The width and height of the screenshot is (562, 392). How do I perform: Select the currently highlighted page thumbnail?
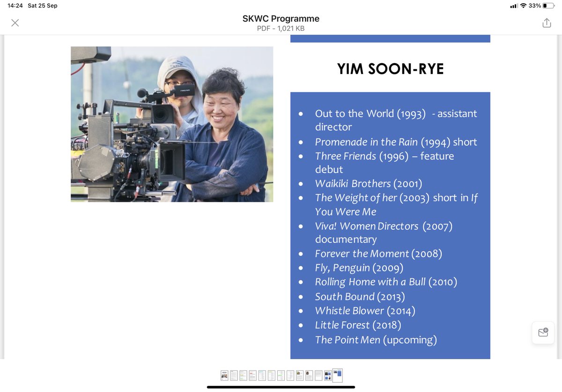337,375
